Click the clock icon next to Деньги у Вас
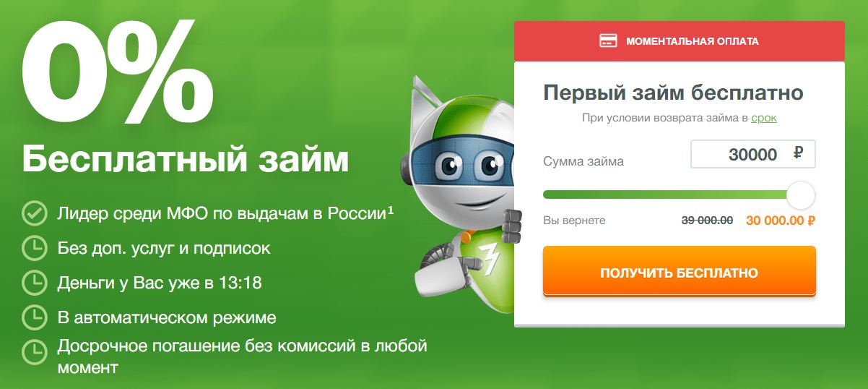The width and height of the screenshot is (868, 389). pyautogui.click(x=33, y=282)
